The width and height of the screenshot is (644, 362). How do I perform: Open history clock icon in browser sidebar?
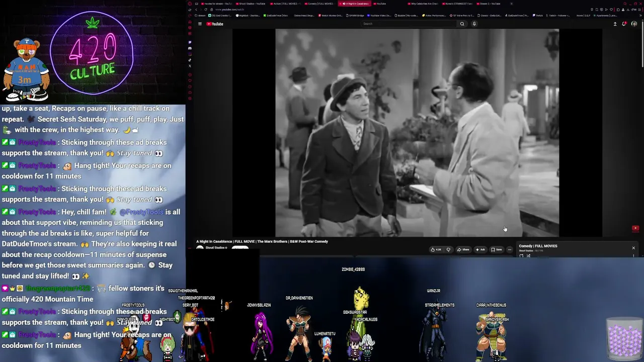point(190,86)
